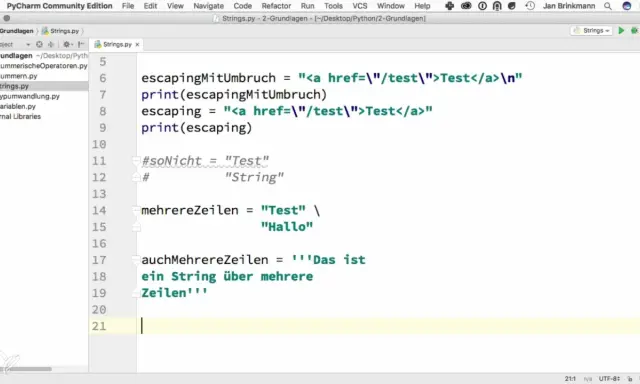640x384 pixels.
Task: Click the Strings.py breadcrumb in navigation bar
Action: pyautogui.click(x=60, y=31)
